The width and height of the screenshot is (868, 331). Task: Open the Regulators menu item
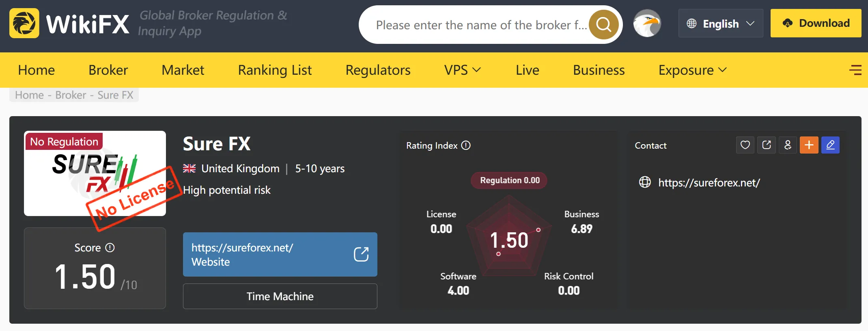pyautogui.click(x=378, y=70)
